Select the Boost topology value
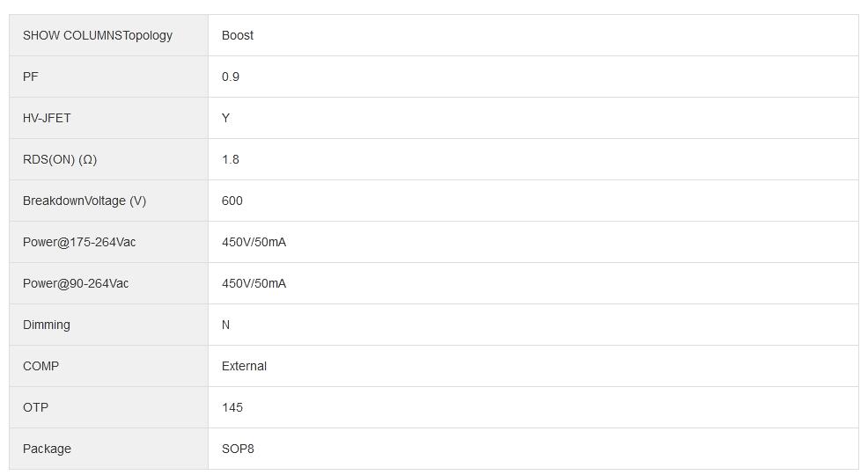The height and width of the screenshot is (475, 868). 238,35
